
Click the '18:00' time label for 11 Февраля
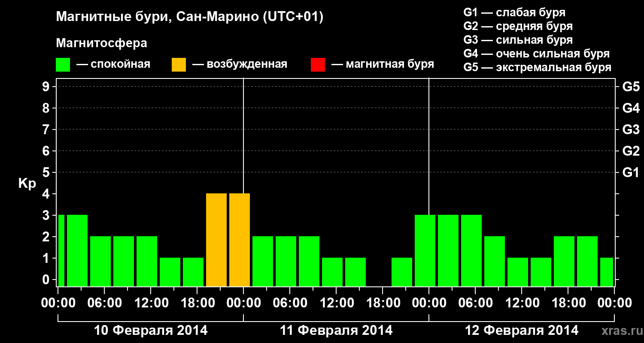click(383, 303)
